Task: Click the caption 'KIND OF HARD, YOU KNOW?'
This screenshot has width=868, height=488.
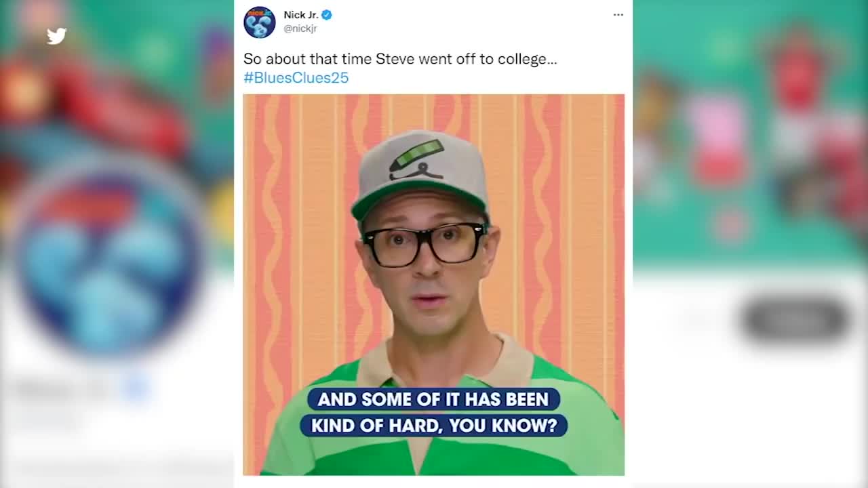Action: point(433,425)
